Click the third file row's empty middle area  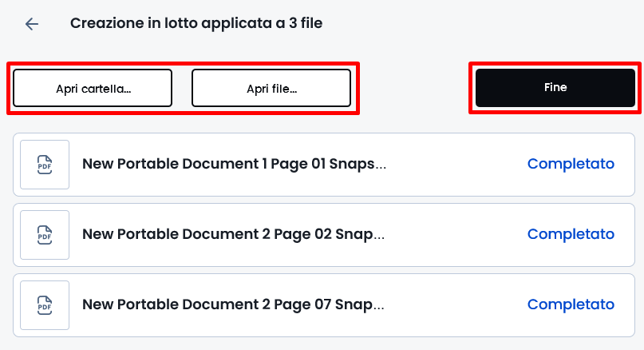coord(456,305)
